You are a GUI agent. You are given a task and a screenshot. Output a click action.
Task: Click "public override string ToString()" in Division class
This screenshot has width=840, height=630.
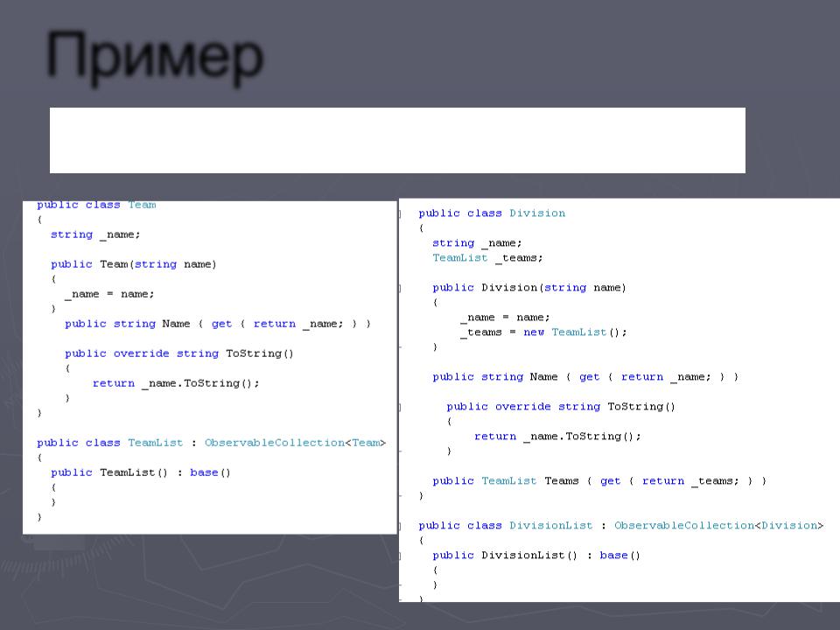[x=561, y=407]
